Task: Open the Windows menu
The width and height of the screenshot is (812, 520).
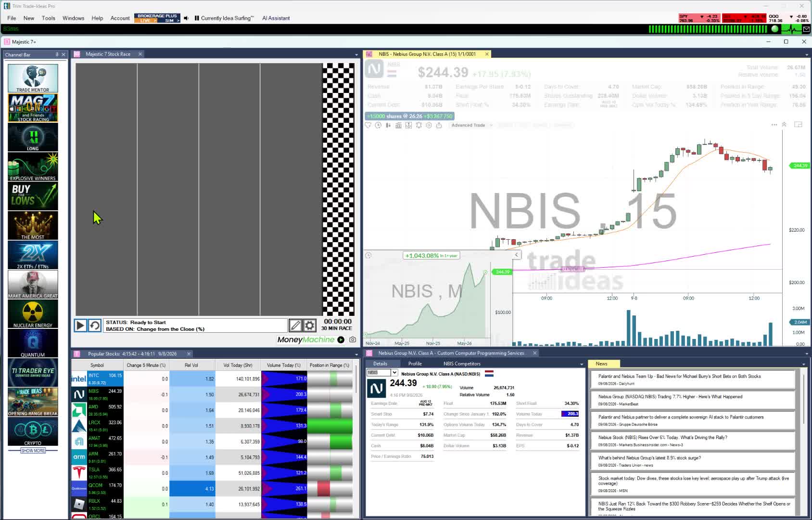Action: tap(73, 18)
